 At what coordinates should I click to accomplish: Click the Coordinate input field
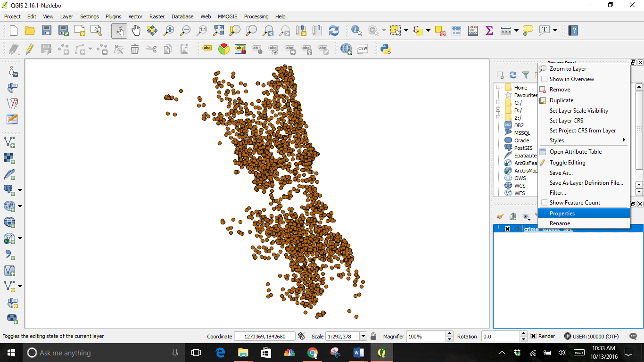point(264,337)
